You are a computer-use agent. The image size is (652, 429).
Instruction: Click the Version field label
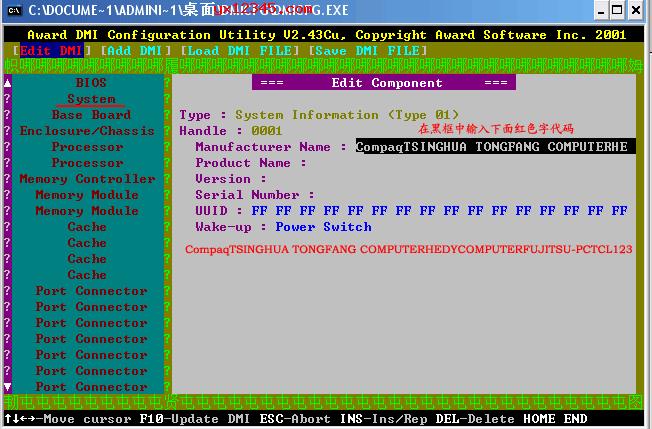click(x=231, y=178)
